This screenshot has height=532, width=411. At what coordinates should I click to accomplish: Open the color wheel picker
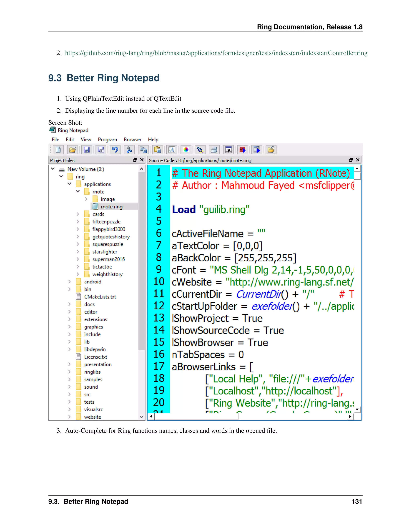pyautogui.click(x=186, y=150)
